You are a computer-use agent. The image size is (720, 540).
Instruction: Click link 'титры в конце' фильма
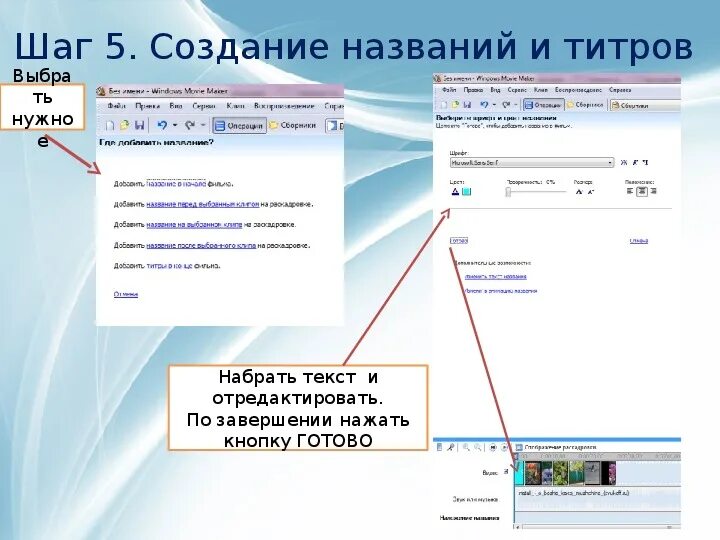click(x=169, y=265)
